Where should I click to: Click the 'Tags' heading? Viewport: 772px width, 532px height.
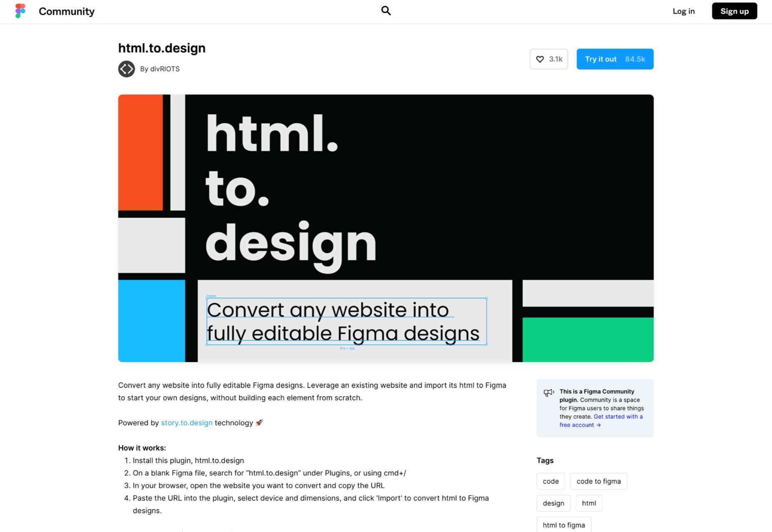(545, 461)
